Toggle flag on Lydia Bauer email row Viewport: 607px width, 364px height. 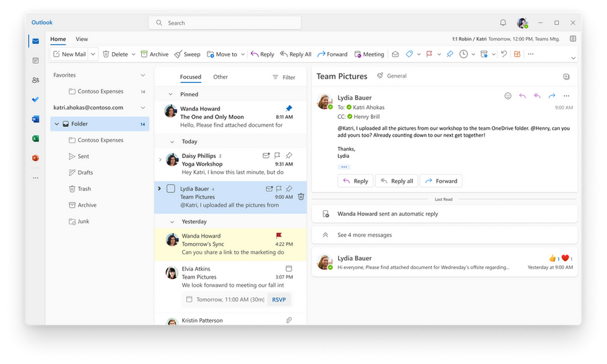[279, 189]
